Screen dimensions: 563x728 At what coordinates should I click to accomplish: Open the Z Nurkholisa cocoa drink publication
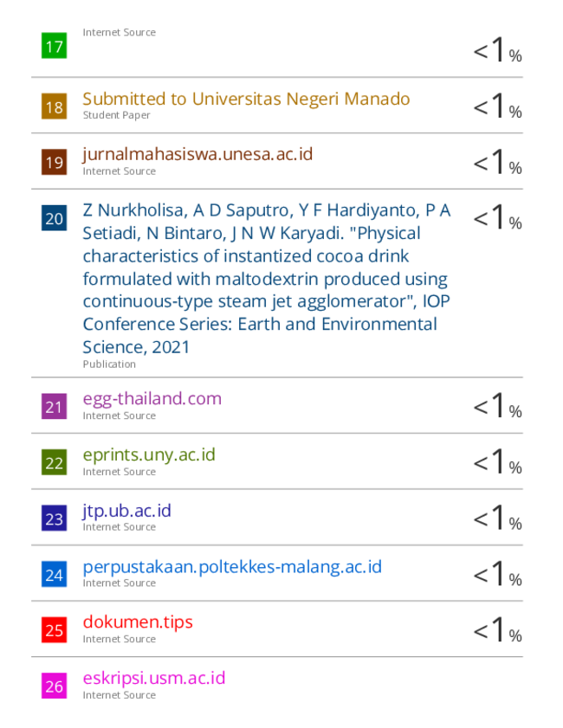267,279
